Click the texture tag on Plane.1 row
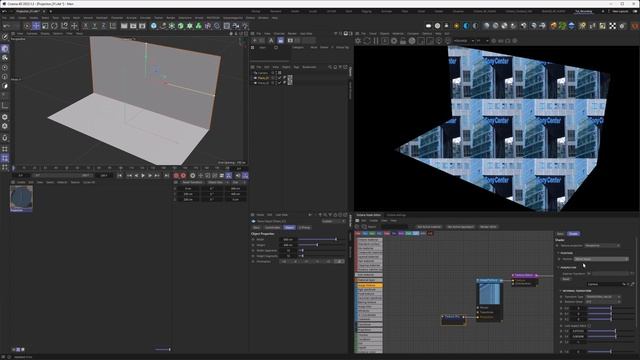 pos(290,78)
